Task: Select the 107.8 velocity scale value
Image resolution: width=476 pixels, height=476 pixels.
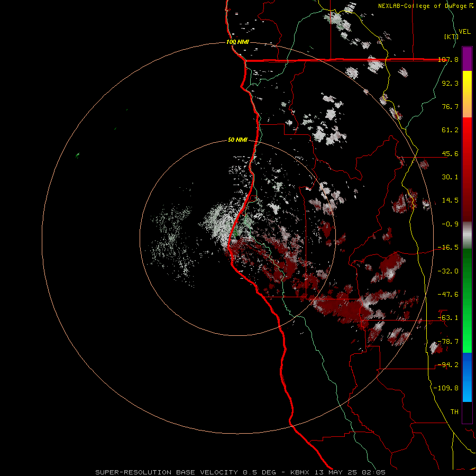Action: coord(448,59)
